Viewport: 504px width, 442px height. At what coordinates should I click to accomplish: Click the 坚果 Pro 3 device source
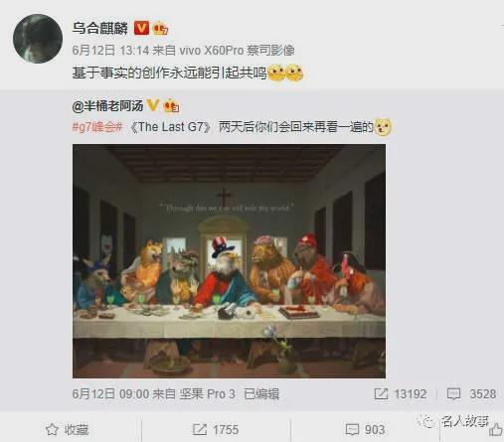(x=208, y=394)
